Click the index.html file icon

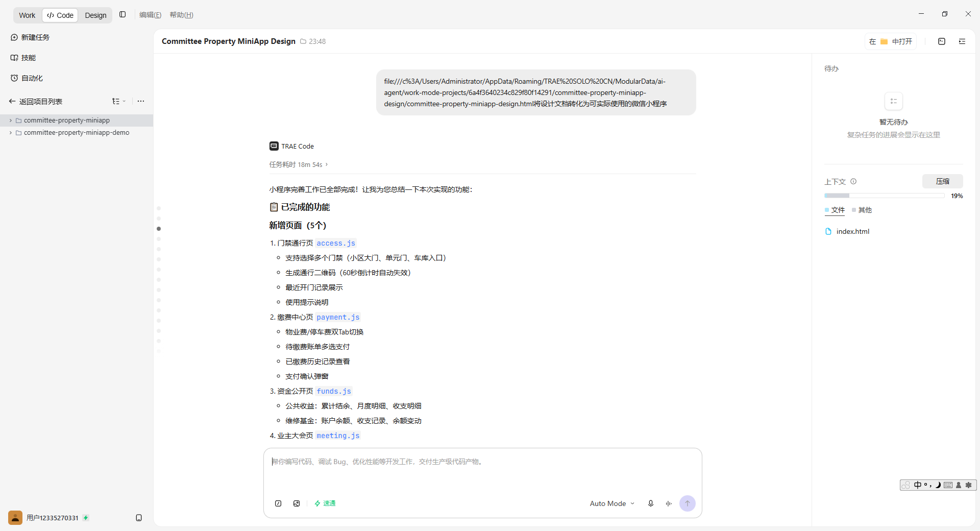(828, 231)
